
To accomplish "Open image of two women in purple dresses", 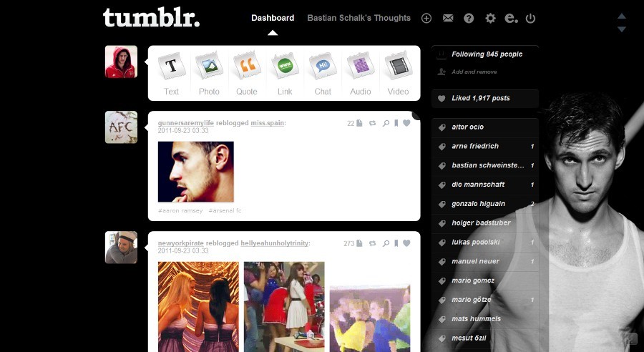I will point(198,307).
